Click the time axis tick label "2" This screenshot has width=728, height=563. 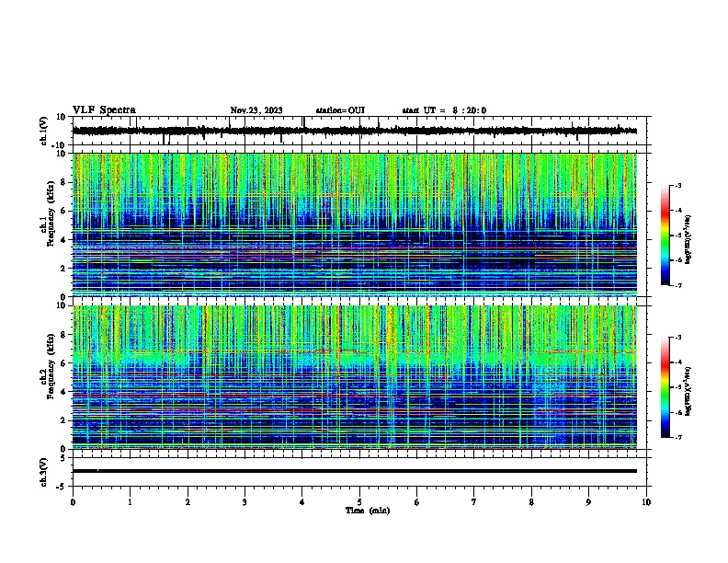point(188,502)
